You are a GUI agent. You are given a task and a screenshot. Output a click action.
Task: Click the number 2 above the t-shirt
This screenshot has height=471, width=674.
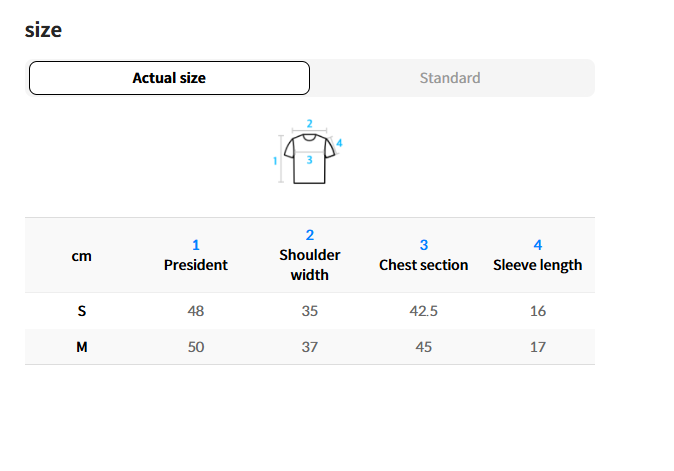309,124
